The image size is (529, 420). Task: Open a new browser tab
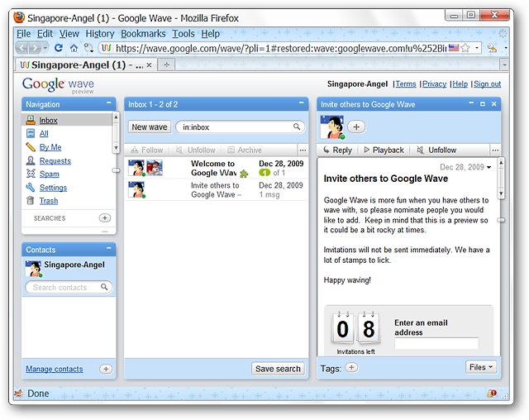(167, 64)
